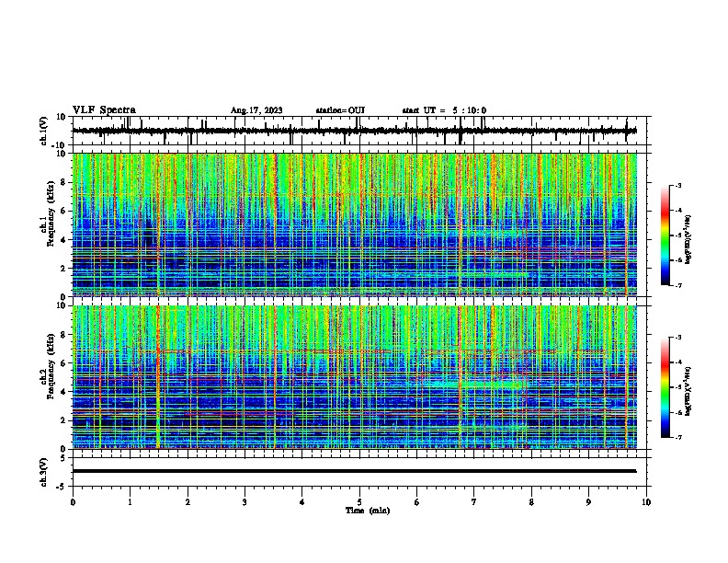The width and height of the screenshot is (728, 563).
Task: Click the "-7" label on ch.2 colorbar
Action: click(678, 438)
